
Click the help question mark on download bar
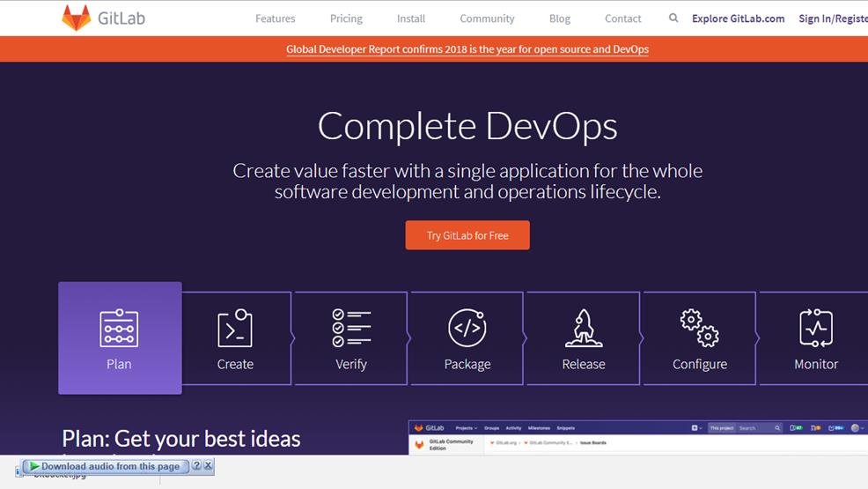click(196, 466)
